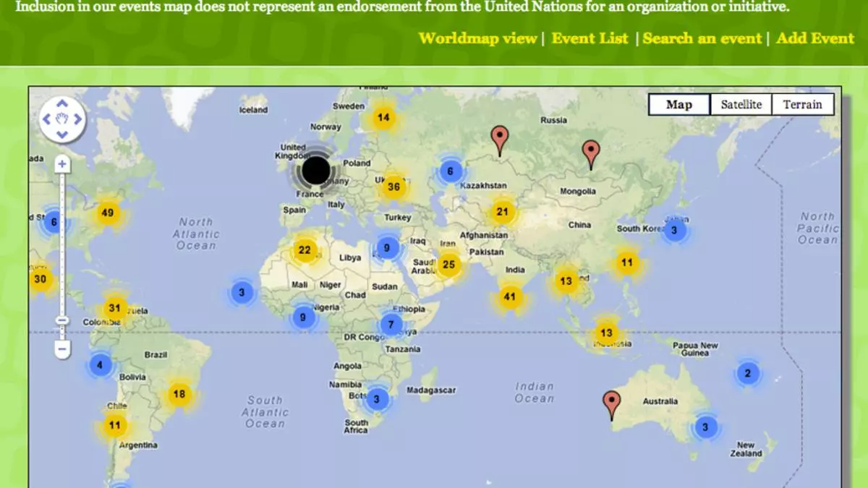Select the Map view type

[x=678, y=105]
